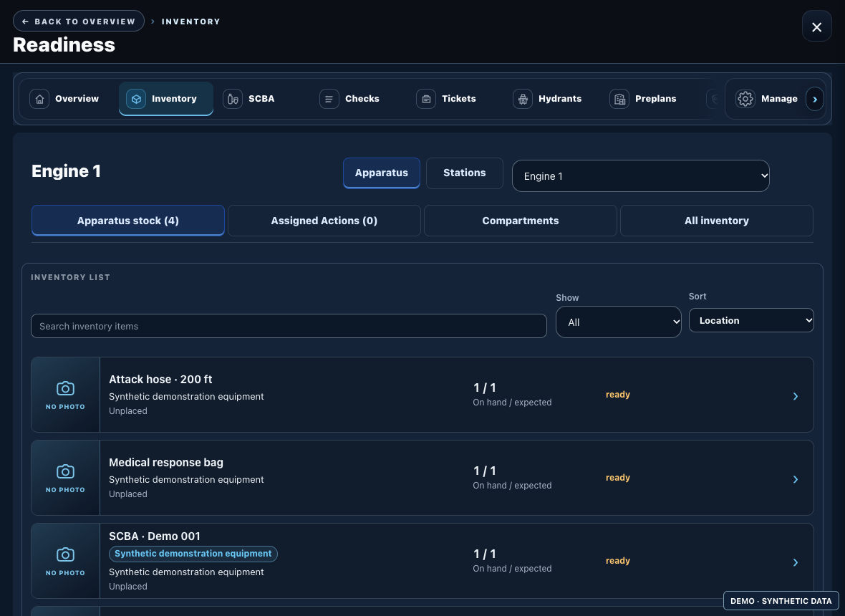
Task: Select the SCBA tank icon
Action: pos(233,99)
